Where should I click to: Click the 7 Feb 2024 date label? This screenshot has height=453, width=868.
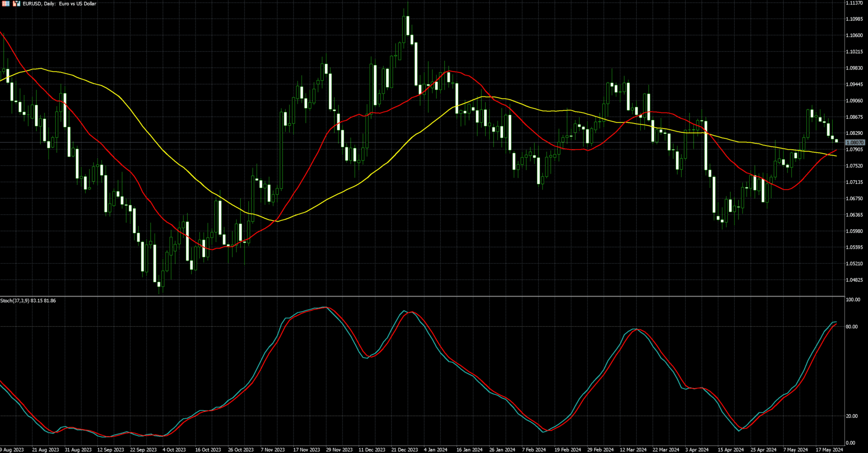pyautogui.click(x=534, y=450)
